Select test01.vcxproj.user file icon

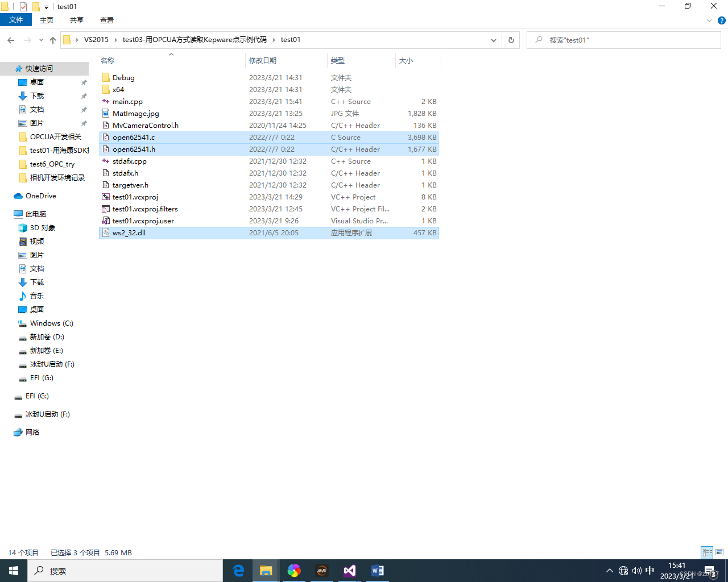106,221
